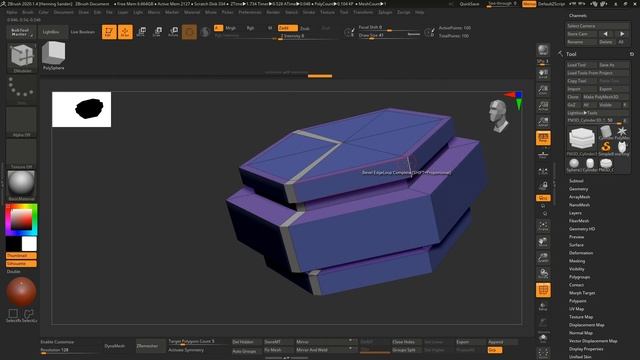Click the Lock camera icon
Image resolution: width=640 pixels, height=360 pixels.
tap(543, 186)
